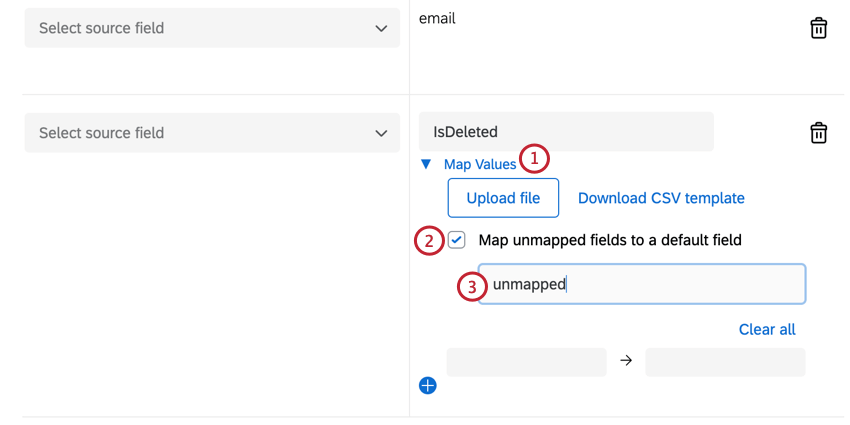The image size is (850, 425).
Task: Focus the unmapped default value field
Action: pos(660,284)
